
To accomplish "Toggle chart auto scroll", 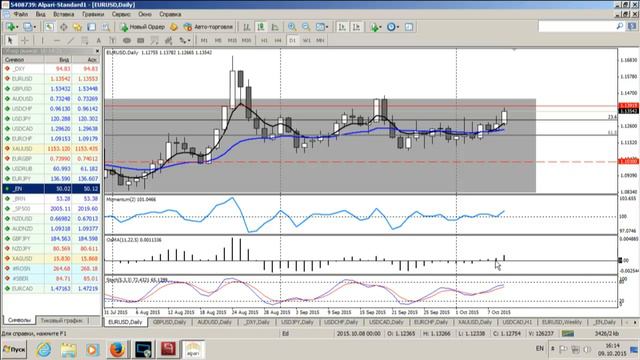I will coord(342,27).
